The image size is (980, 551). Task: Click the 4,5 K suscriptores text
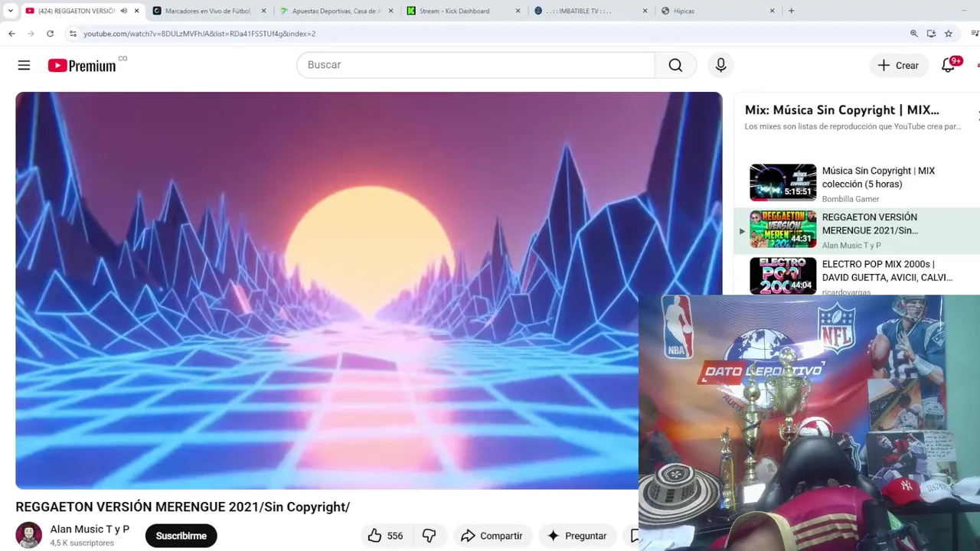point(82,543)
